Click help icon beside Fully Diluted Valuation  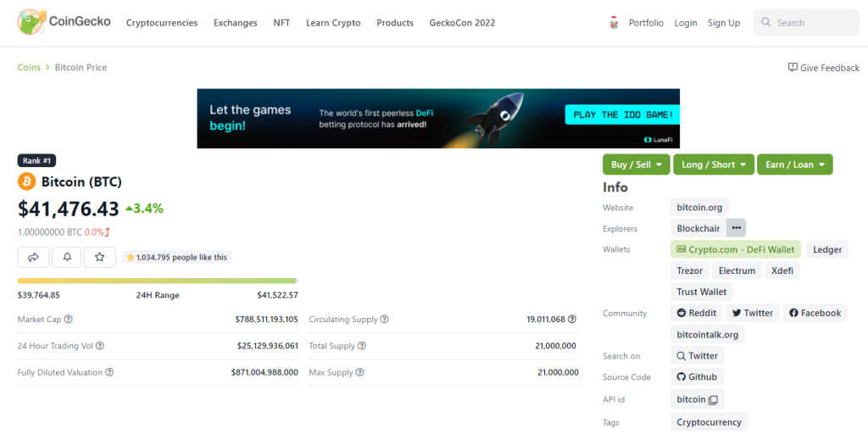coord(109,372)
